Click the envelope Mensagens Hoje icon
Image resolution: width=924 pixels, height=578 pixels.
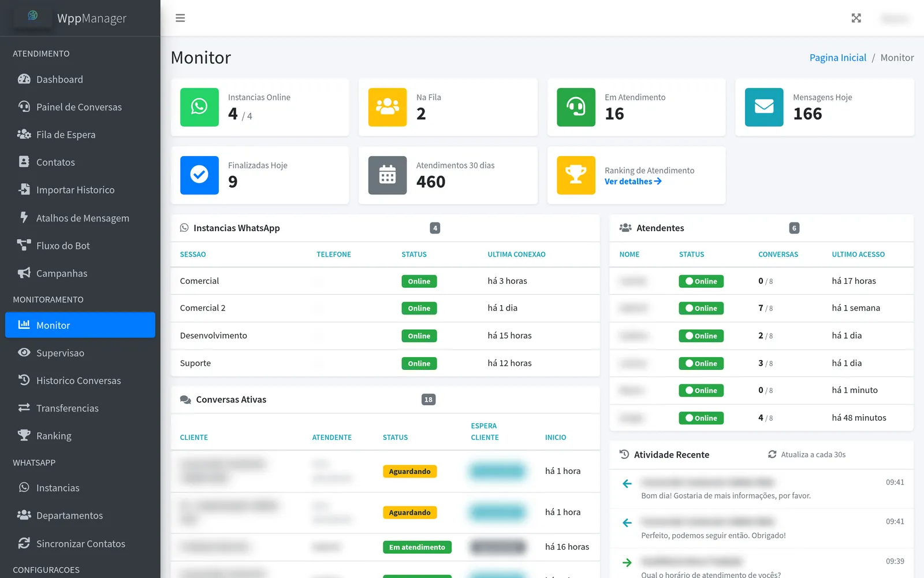coord(764,107)
